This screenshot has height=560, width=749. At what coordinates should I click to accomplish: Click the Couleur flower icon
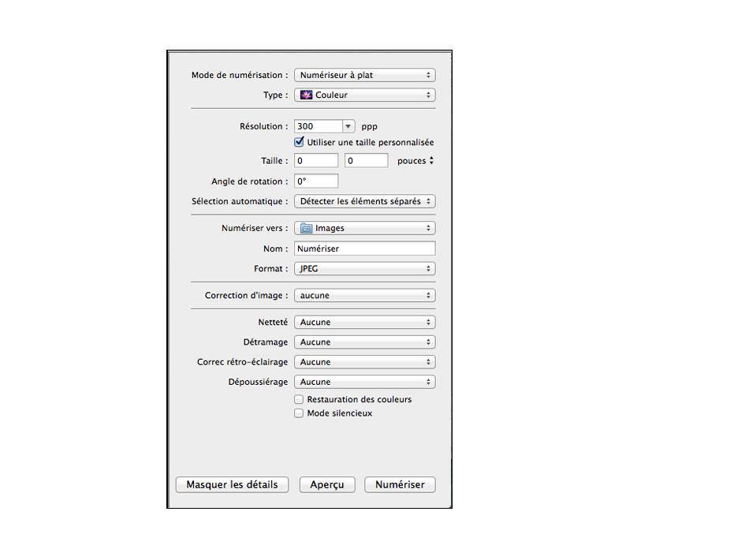(x=306, y=95)
